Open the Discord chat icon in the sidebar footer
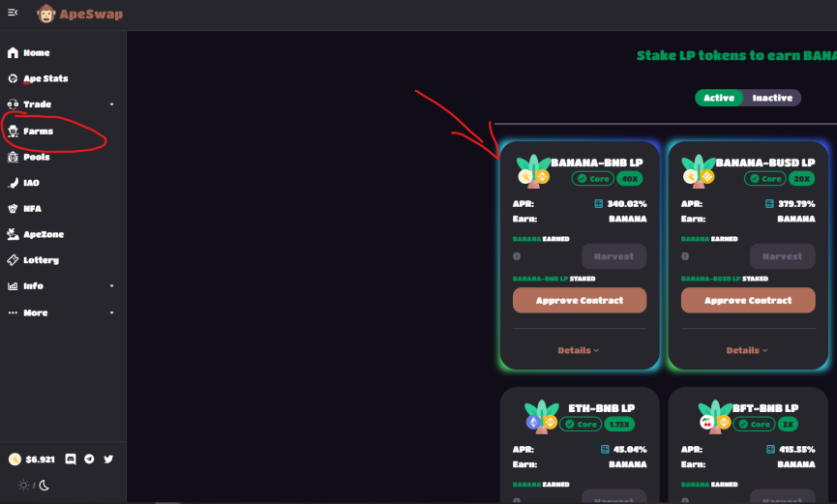The width and height of the screenshot is (837, 504). (x=71, y=460)
